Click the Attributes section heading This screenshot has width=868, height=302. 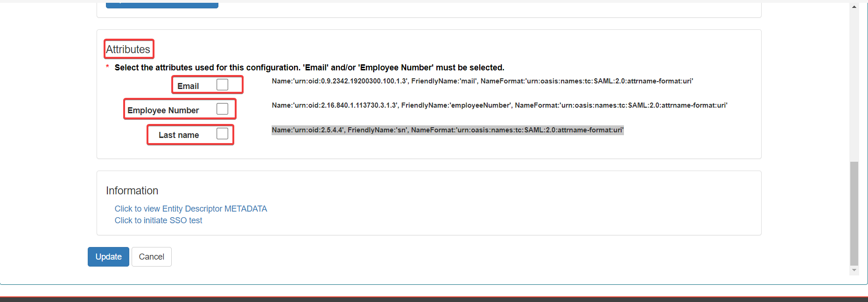point(128,49)
